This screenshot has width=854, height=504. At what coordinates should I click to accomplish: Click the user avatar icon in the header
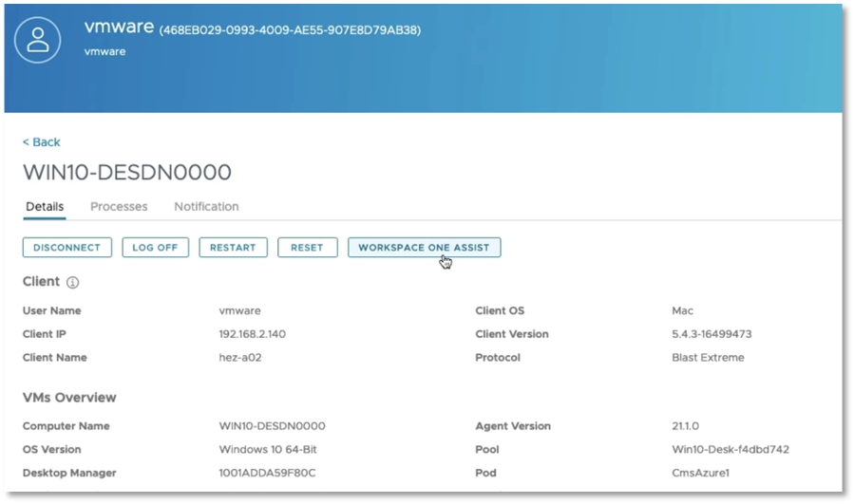click(38, 40)
